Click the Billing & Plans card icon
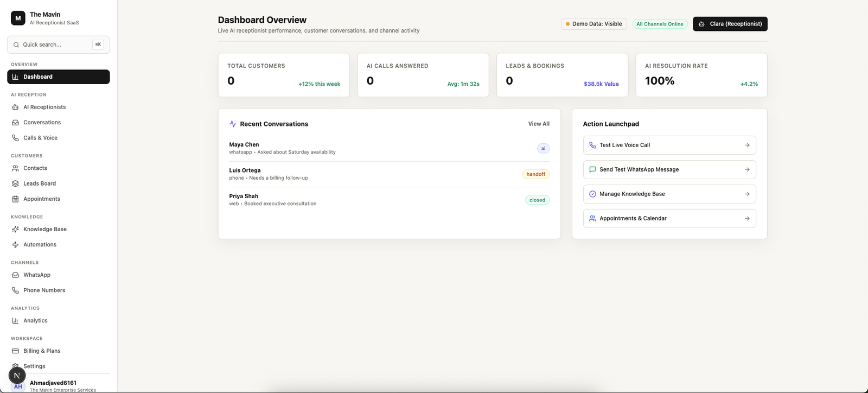This screenshot has height=393, width=868. pyautogui.click(x=15, y=351)
